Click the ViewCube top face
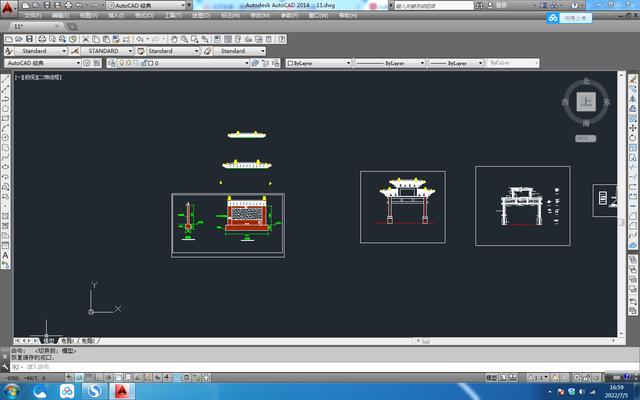The image size is (640, 400). [586, 102]
